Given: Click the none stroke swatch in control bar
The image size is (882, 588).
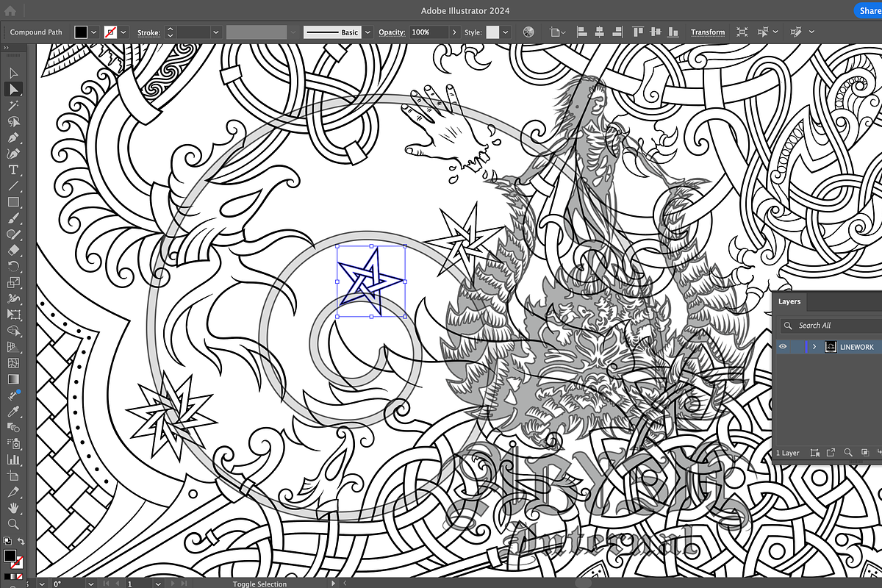Looking at the screenshot, I should tap(110, 32).
